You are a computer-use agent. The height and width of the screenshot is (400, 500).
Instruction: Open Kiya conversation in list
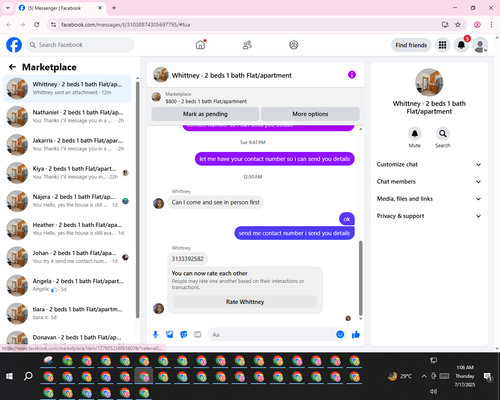tap(68, 173)
